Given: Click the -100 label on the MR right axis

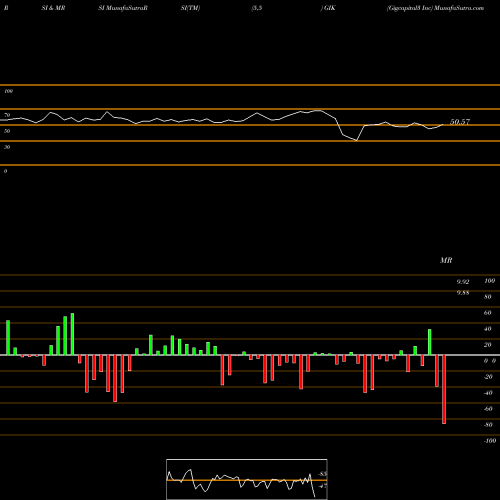Looking at the screenshot, I should 490,441.
